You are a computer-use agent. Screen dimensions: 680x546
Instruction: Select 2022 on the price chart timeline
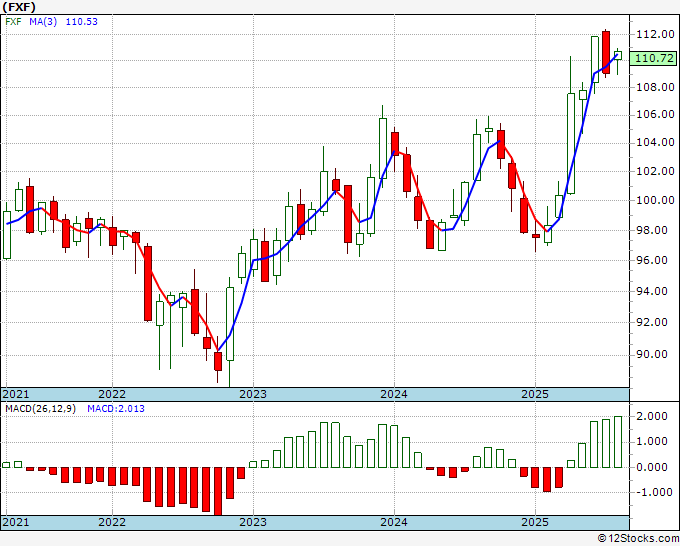click(112, 394)
